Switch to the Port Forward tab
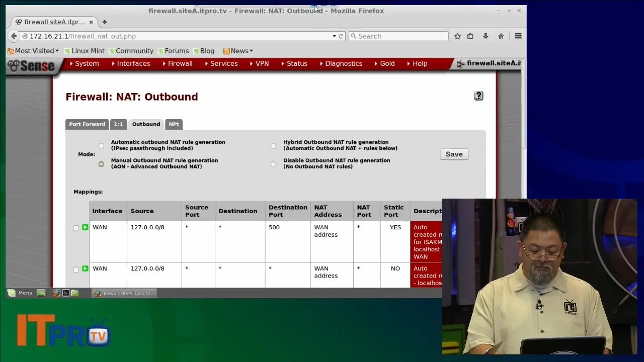This screenshot has height=362, width=644. pos(87,124)
